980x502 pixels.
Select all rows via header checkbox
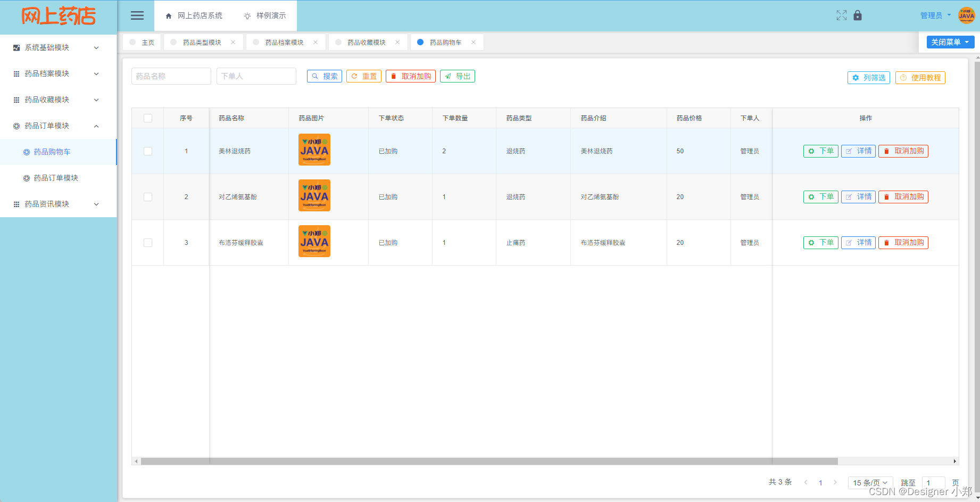click(148, 118)
